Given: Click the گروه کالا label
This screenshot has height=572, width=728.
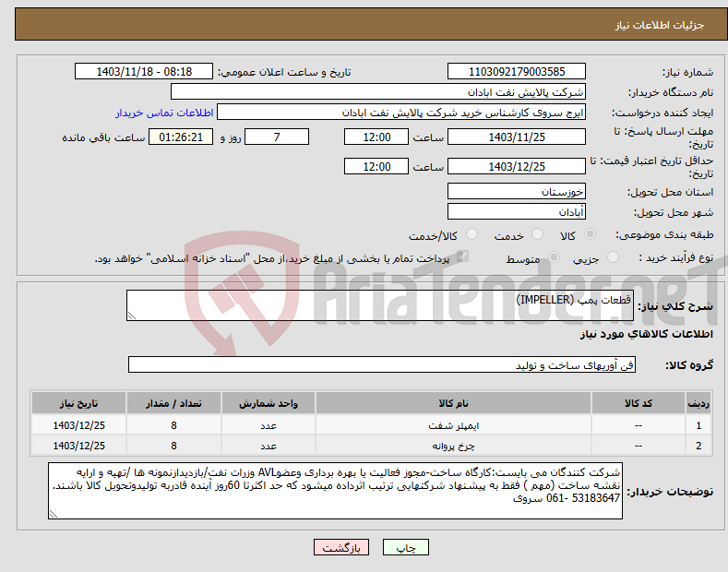Looking at the screenshot, I should click(689, 365).
